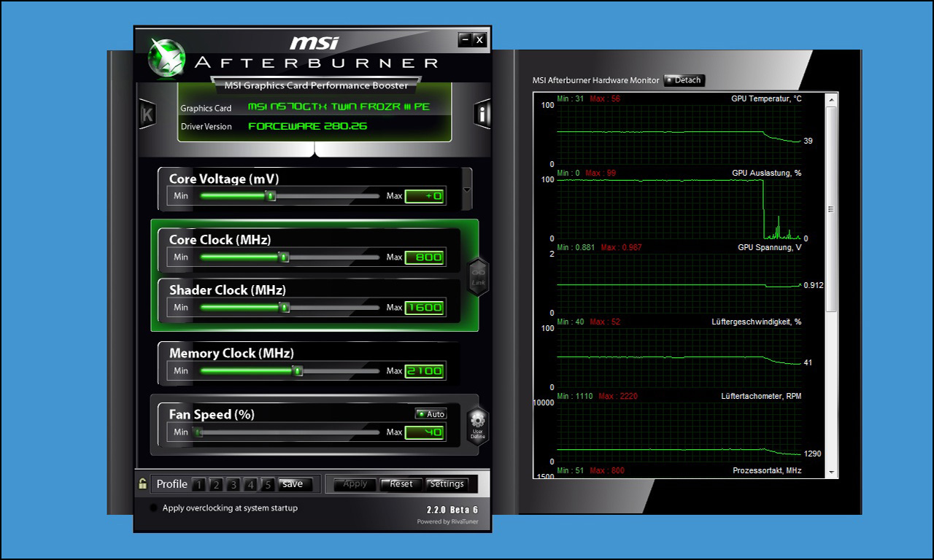Select profile slot 3

pos(233,485)
